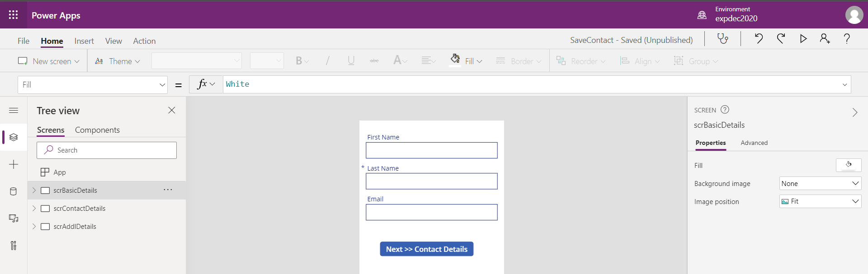Open the Fill color swatch in Properties pane
Viewport: 868px width, 274px height.
click(849, 165)
